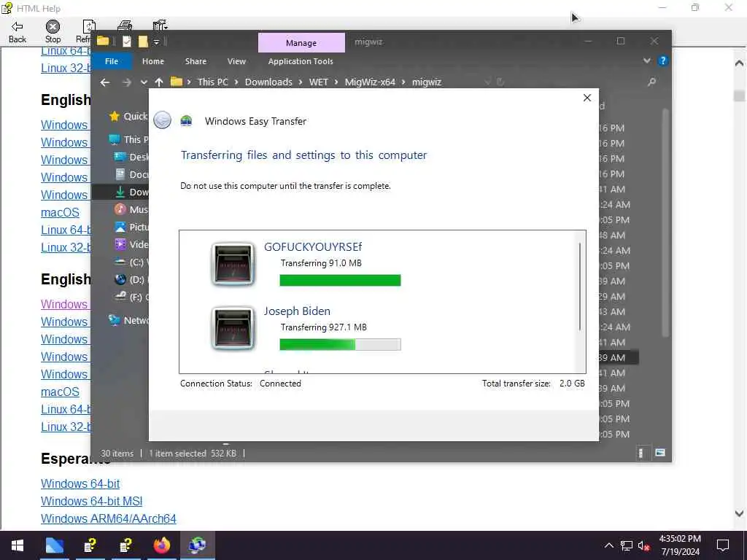Click the Options icon in HTML Help toolbar
Viewport: 747px width, 560px height.
(x=160, y=26)
